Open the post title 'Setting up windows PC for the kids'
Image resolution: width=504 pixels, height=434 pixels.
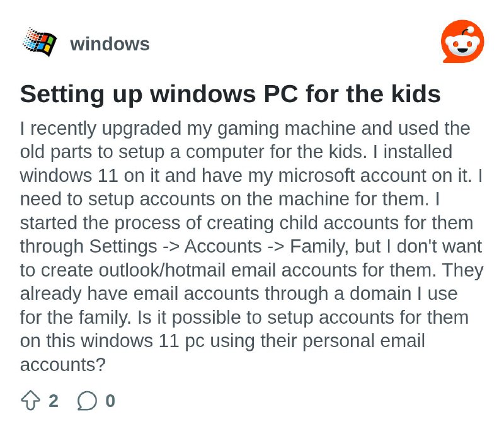click(x=230, y=94)
